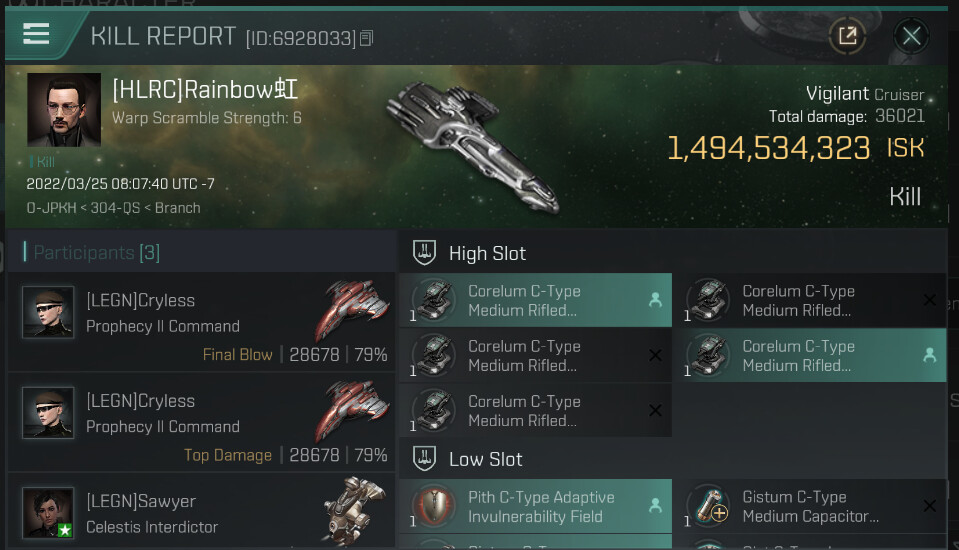This screenshot has height=550, width=959.
Task: Click the Final Blow Cryless portrait
Action: pyautogui.click(x=48, y=312)
